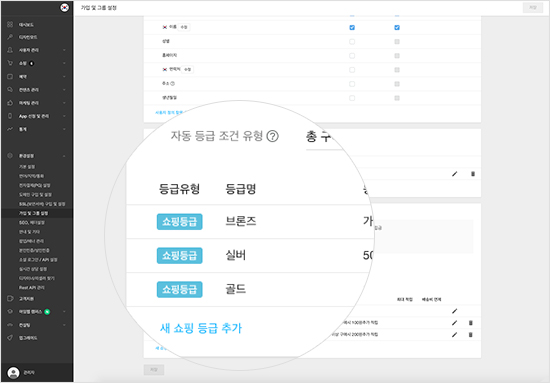Image resolution: width=550 pixels, height=383 pixels.
Task: Click the design mode wrench icon
Action: pos(10,37)
